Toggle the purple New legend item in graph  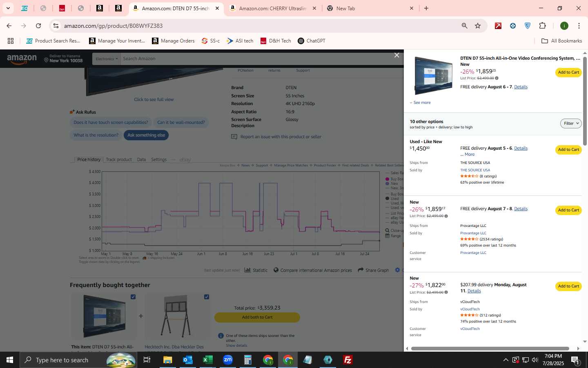[x=392, y=184]
